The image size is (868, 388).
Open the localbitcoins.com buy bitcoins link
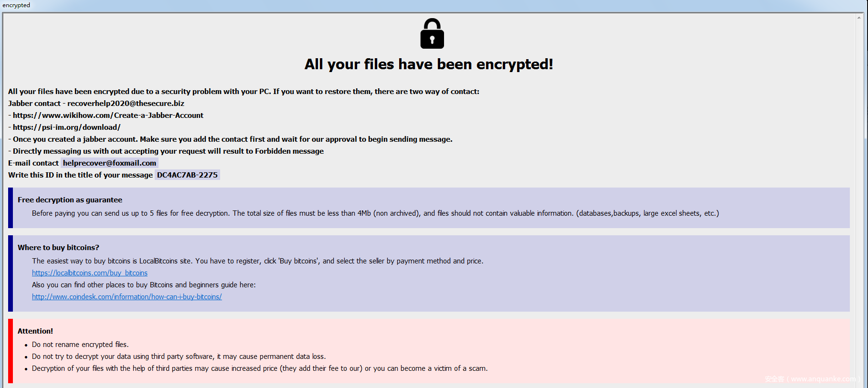[x=90, y=273]
